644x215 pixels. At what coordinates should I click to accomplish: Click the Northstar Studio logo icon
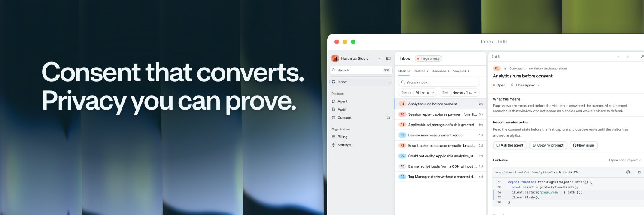335,58
